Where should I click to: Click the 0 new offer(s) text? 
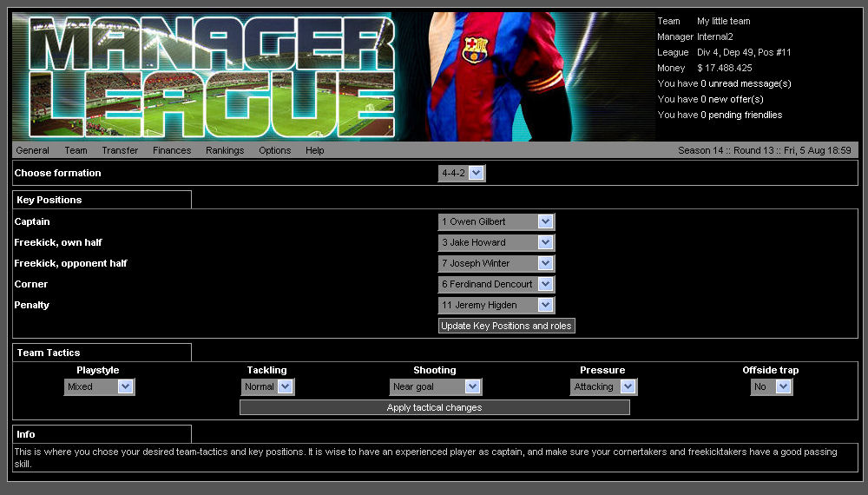tap(732, 99)
